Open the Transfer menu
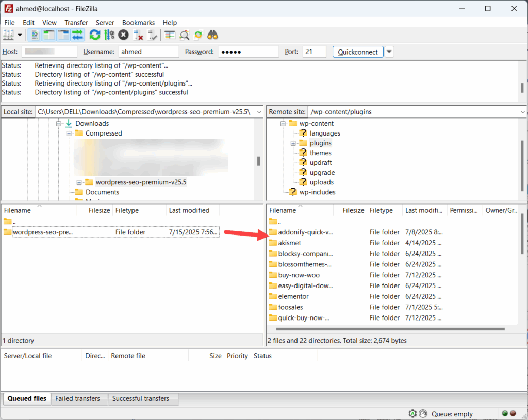Image resolution: width=528 pixels, height=420 pixels. tap(76, 23)
